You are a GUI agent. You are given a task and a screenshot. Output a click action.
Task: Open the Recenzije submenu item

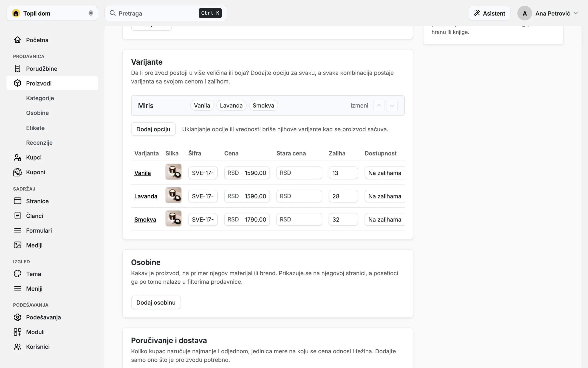[39, 143]
